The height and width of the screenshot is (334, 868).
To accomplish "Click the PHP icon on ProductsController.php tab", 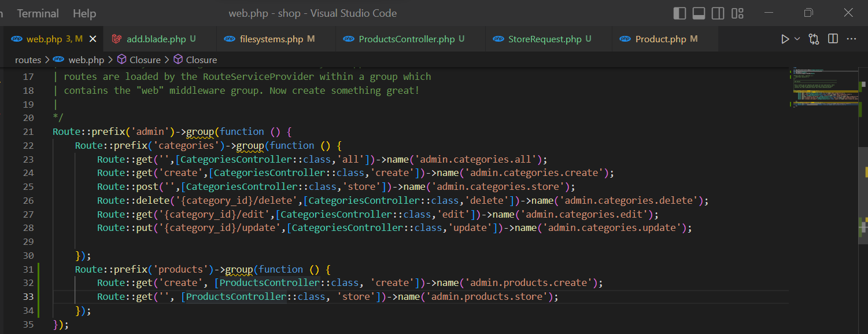I will tap(348, 39).
